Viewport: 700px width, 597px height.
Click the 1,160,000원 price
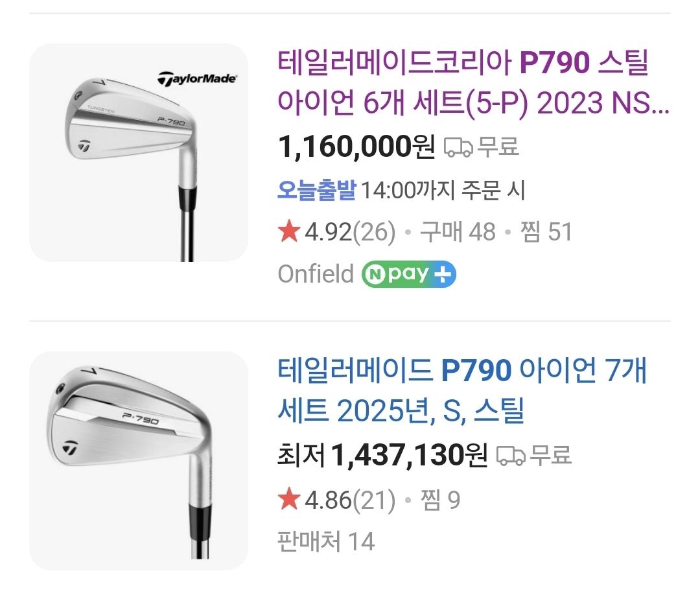(356, 148)
